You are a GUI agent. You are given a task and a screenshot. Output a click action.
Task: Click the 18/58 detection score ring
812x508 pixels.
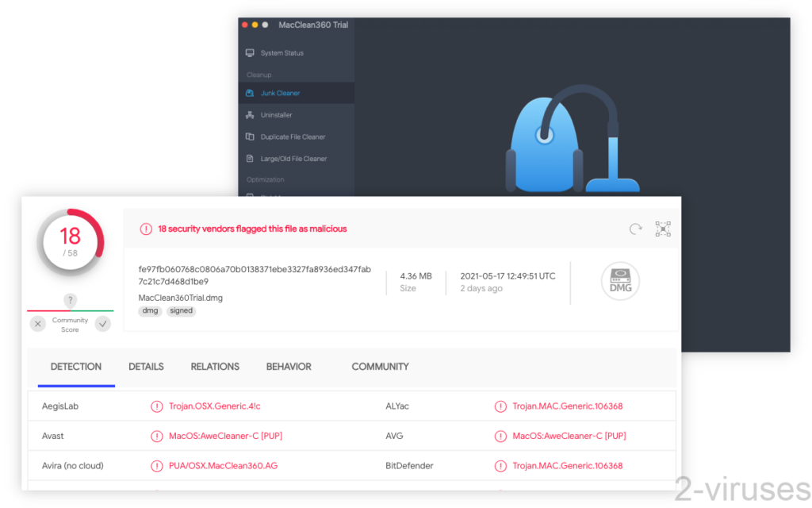(x=70, y=239)
